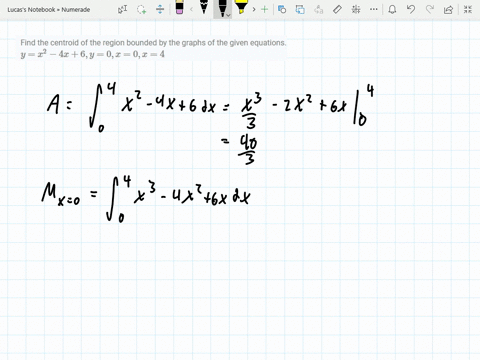Open the shapes tool
This screenshot has width=480, height=360.
pyautogui.click(x=282, y=9)
